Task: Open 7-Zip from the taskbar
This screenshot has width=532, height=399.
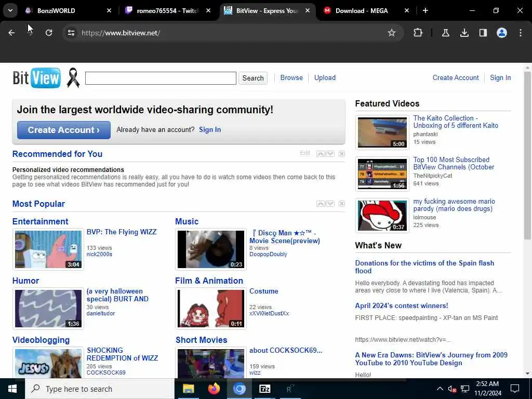Action: (x=264, y=389)
